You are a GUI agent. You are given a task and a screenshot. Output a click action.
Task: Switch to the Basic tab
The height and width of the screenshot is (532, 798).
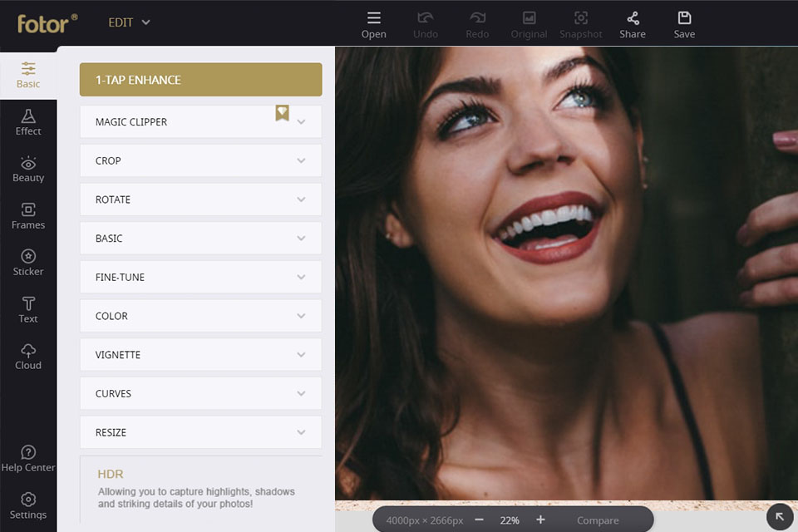pos(27,76)
